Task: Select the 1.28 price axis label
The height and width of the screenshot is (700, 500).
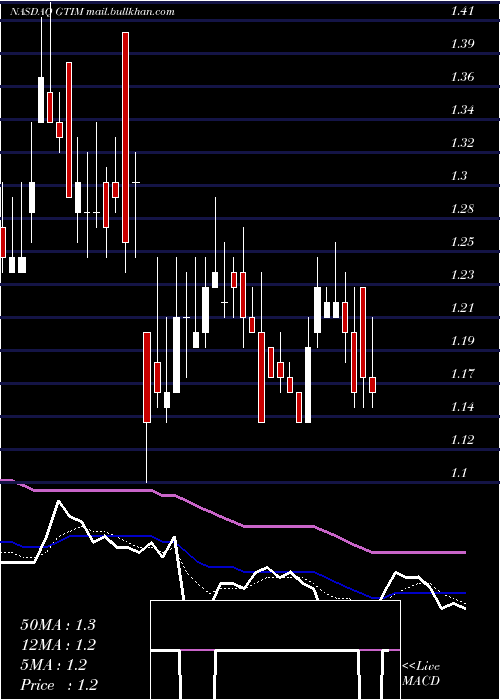Action: coord(462,209)
